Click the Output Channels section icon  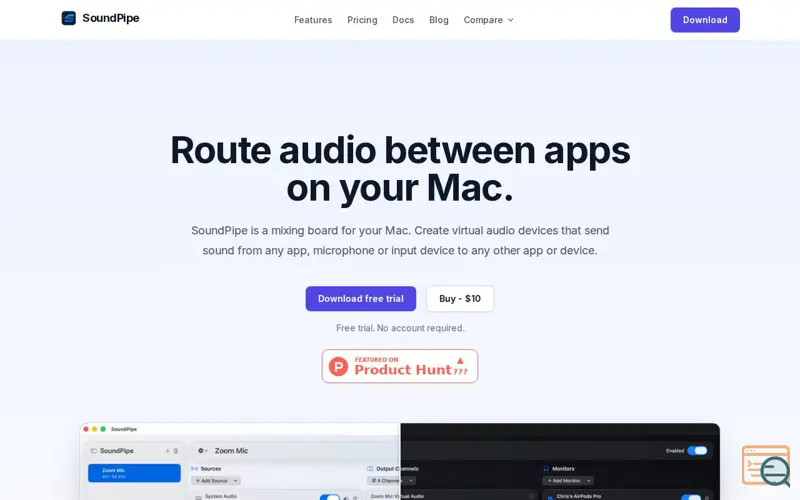click(370, 468)
